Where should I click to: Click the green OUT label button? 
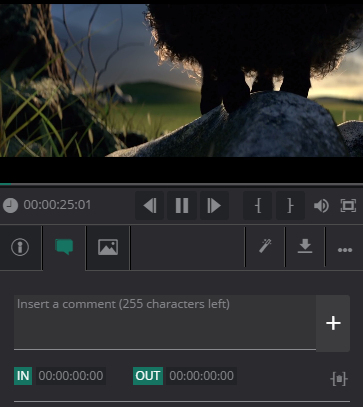tap(148, 376)
